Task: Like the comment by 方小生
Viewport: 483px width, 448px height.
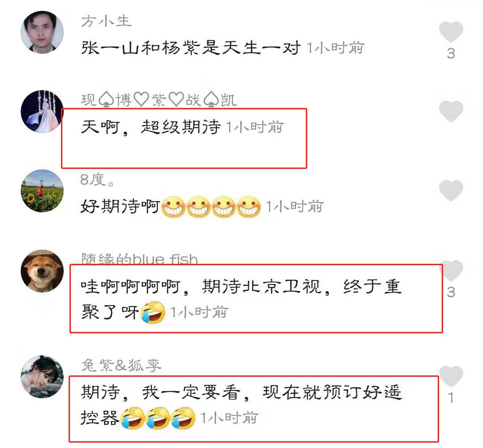Action: pos(451,32)
